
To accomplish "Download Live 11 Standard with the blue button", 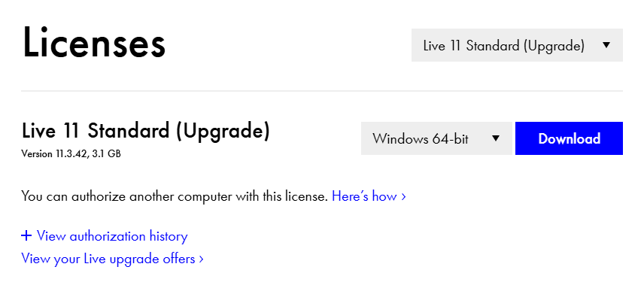I will point(569,138).
